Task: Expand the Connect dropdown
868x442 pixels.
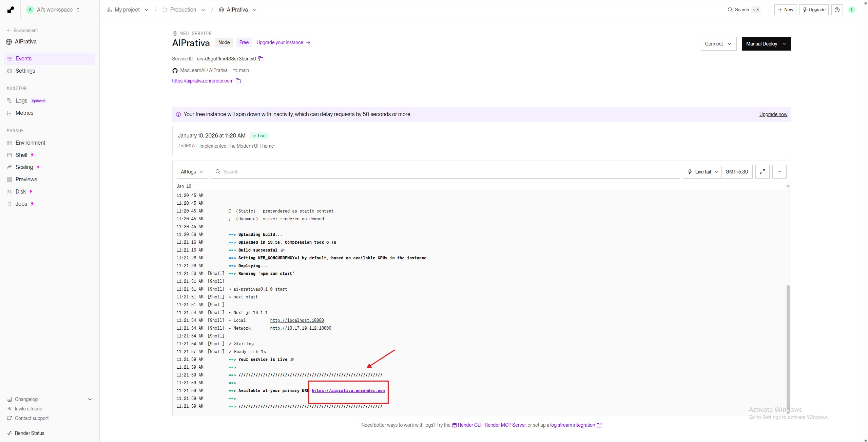Action: coord(718,44)
